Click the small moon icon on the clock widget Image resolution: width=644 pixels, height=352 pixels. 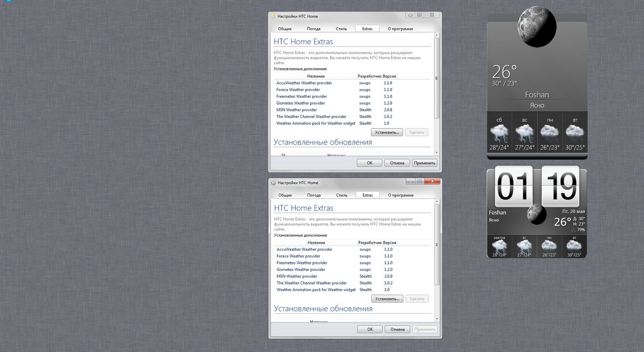[537, 215]
